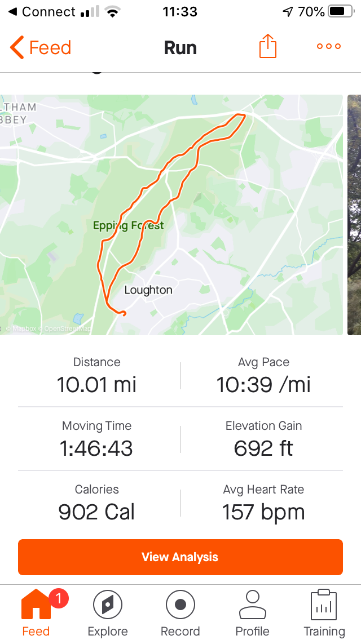
Task: Tap the red notification badge on Feed
Action: (59, 598)
